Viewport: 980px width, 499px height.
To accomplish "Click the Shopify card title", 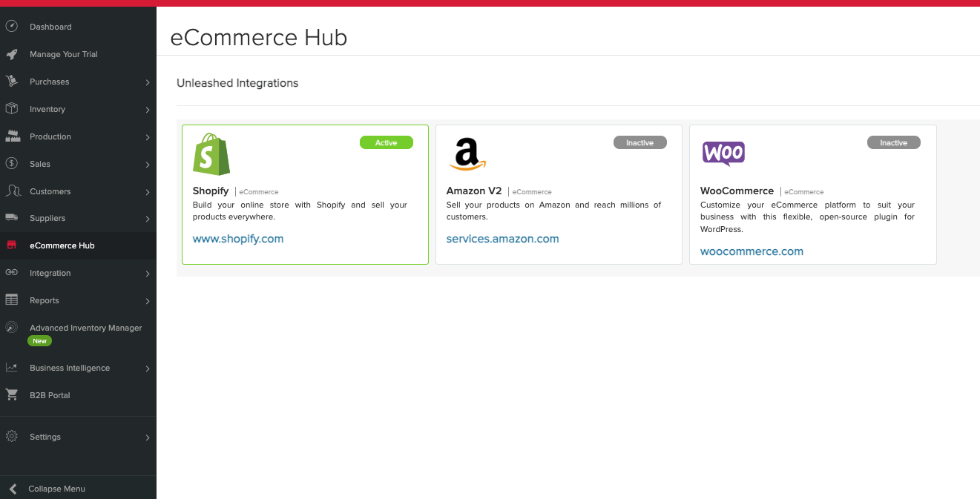I will pyautogui.click(x=211, y=191).
